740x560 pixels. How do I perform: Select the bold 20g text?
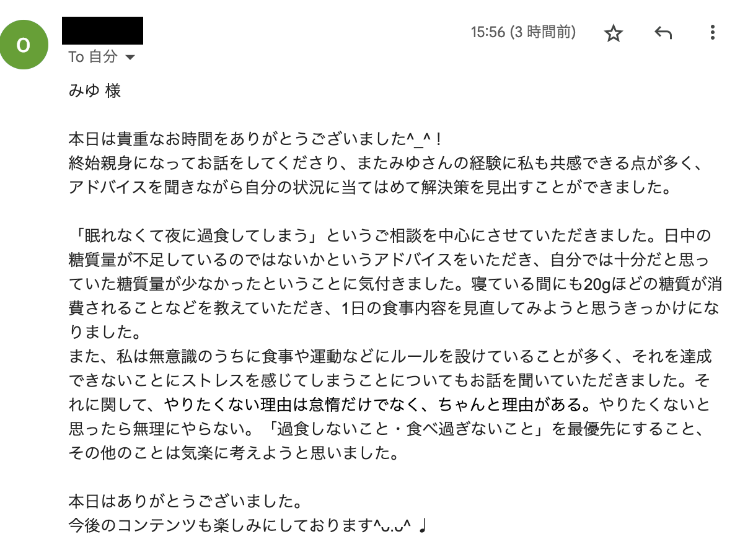click(597, 284)
